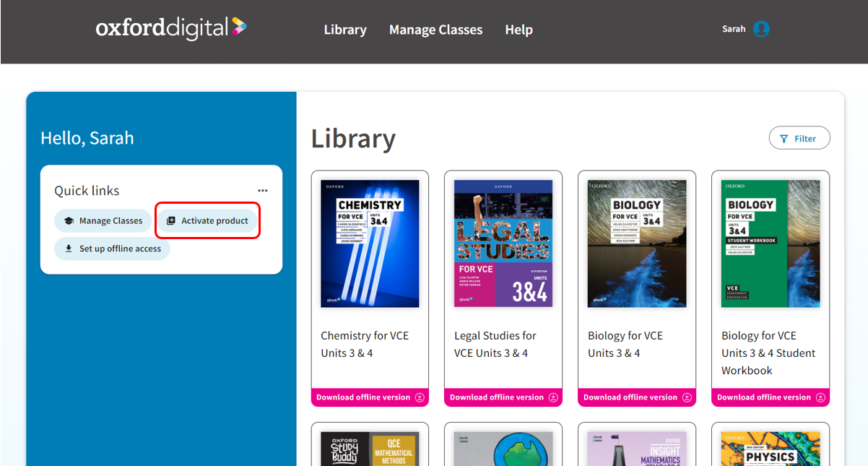Click Set up offline access button

pyautogui.click(x=112, y=249)
